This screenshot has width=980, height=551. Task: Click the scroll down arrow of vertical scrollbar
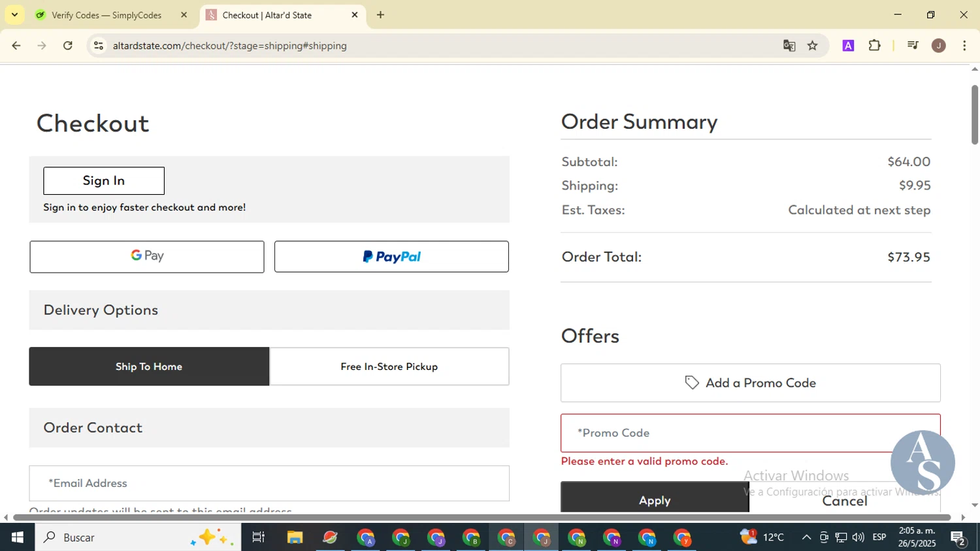point(974,505)
